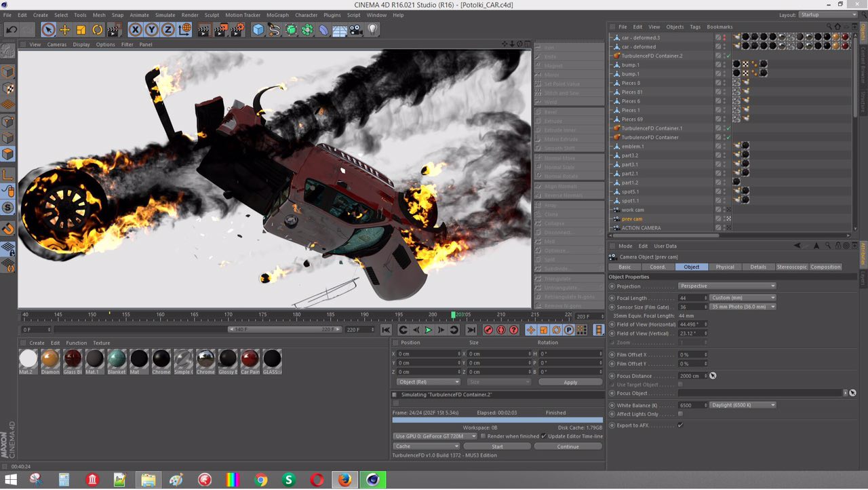Toggle the Z axis lock
The width and height of the screenshot is (868, 490).
(167, 29)
